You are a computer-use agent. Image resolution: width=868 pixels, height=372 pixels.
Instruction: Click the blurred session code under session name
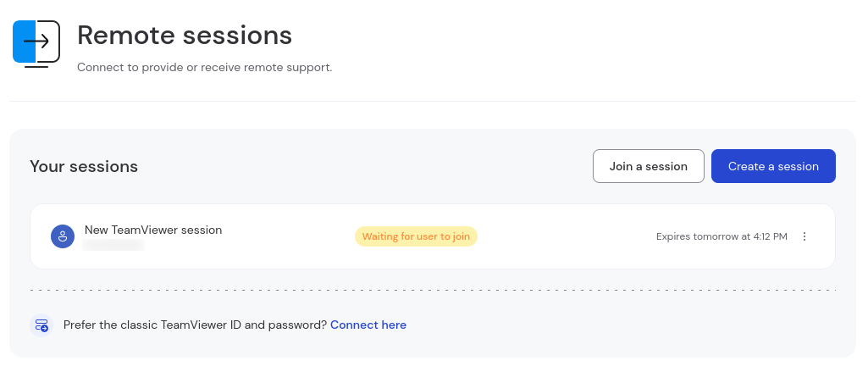coord(113,245)
